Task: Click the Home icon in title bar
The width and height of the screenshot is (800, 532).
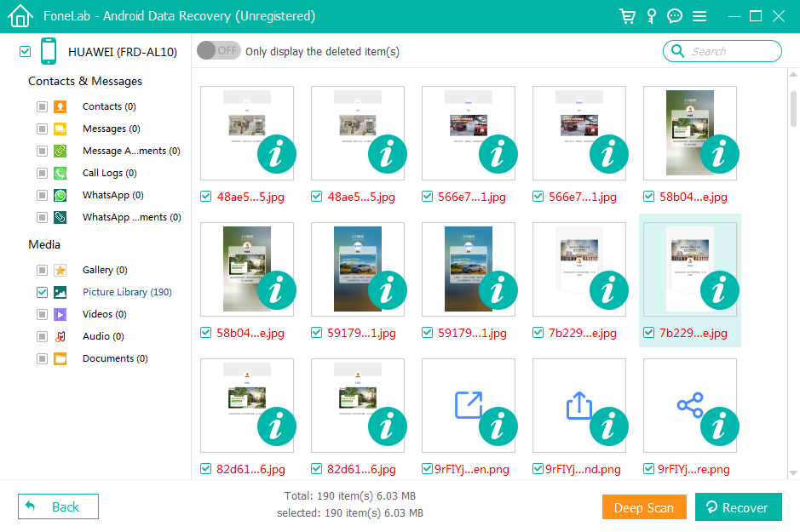Action: [x=20, y=16]
